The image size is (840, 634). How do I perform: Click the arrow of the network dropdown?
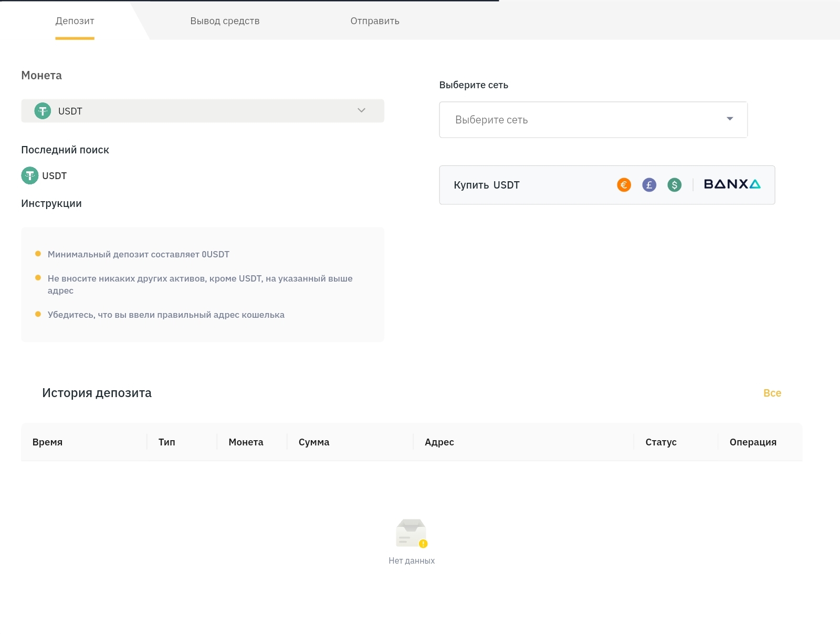coord(730,119)
